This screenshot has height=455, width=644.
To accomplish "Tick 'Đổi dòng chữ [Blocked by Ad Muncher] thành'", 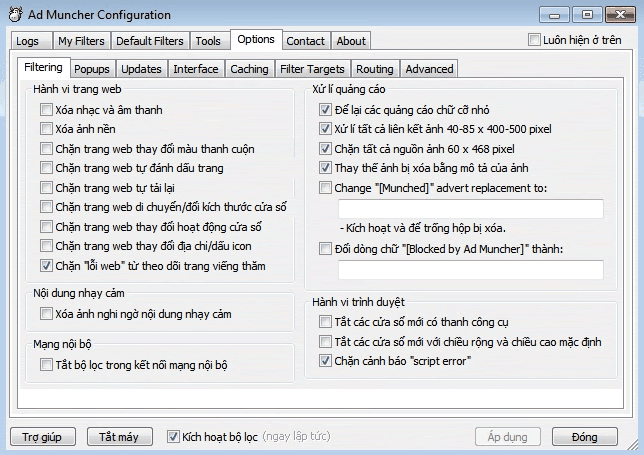I will coord(325,249).
